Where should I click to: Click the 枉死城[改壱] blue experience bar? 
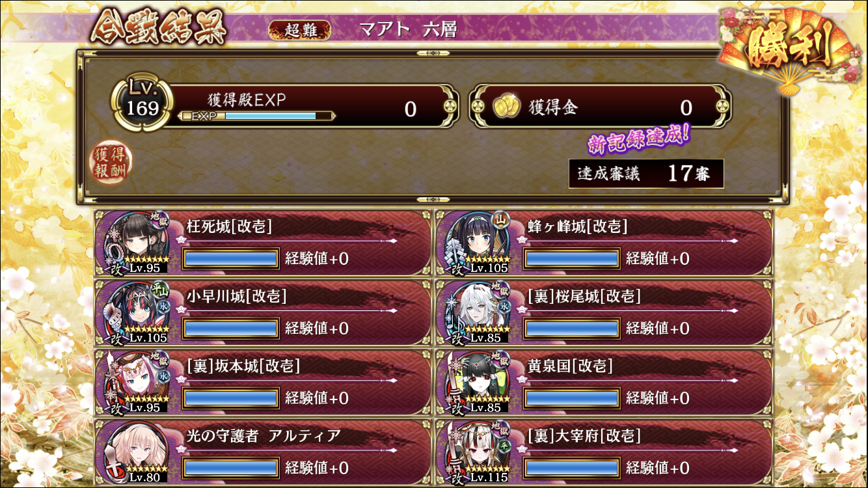point(231,258)
